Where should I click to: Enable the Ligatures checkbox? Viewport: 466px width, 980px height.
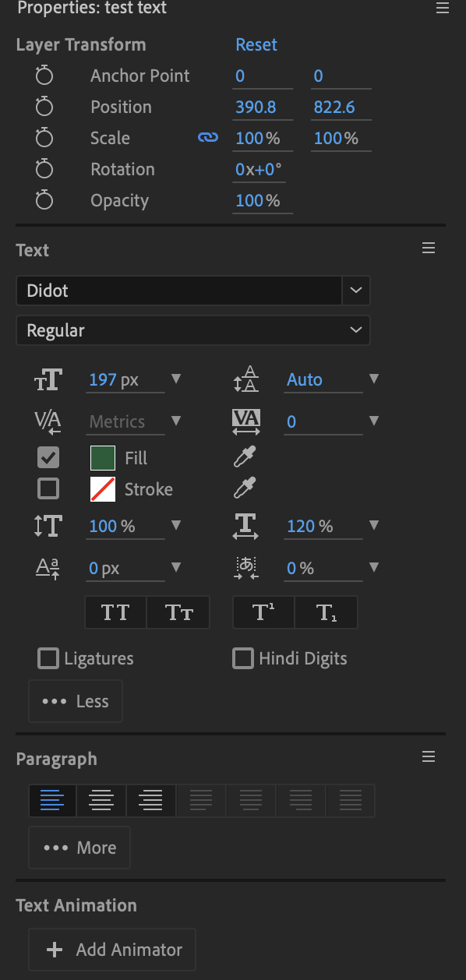(x=48, y=658)
